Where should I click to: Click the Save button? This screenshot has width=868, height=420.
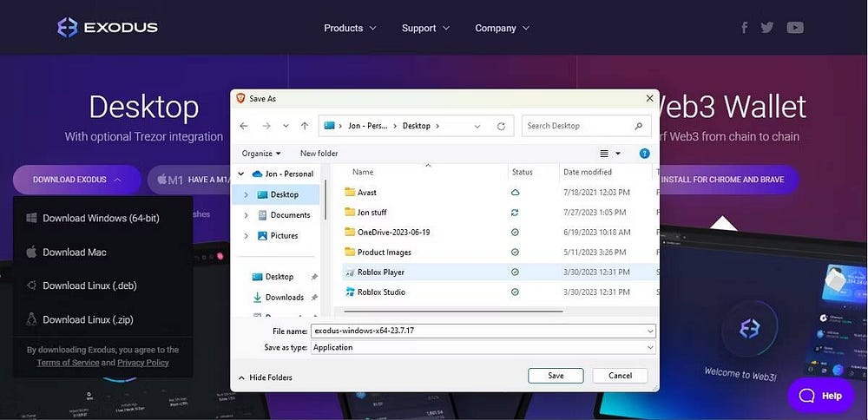click(x=556, y=376)
